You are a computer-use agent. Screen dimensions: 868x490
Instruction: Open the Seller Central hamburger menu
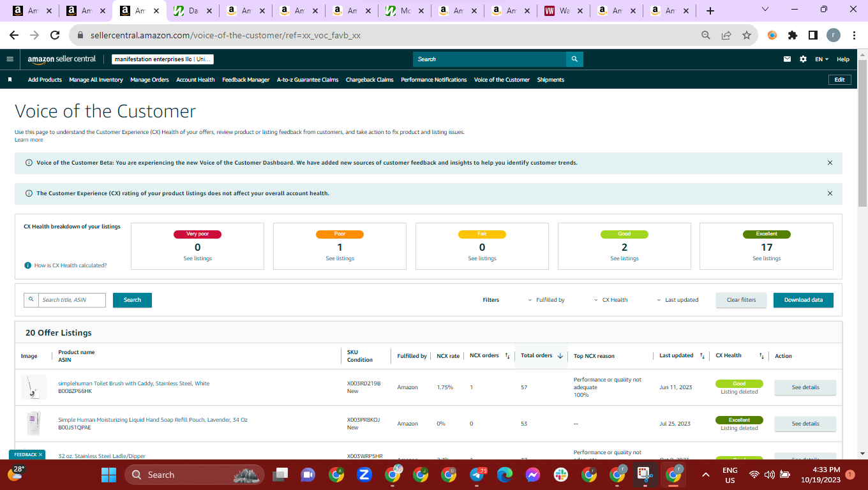point(10,59)
